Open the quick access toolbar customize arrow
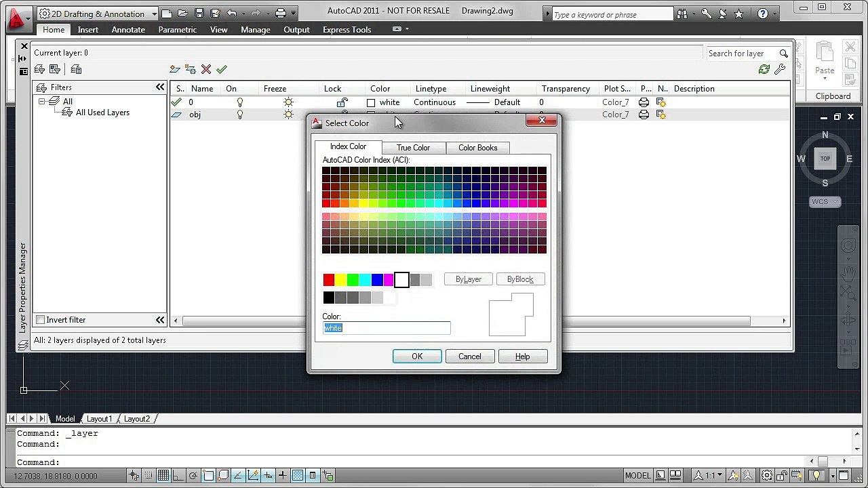 [x=294, y=13]
